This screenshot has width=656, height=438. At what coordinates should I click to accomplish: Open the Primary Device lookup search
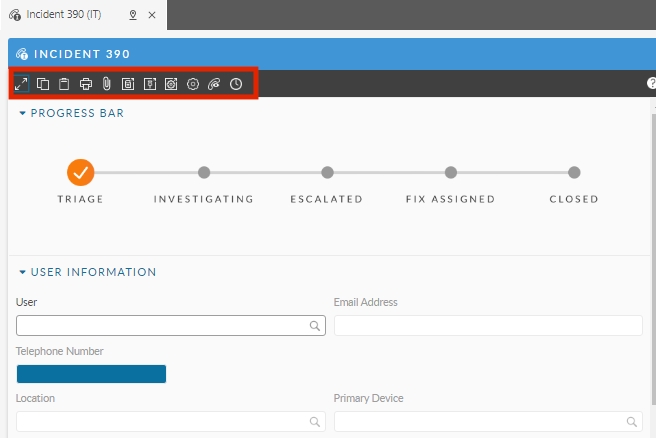pyautogui.click(x=631, y=422)
